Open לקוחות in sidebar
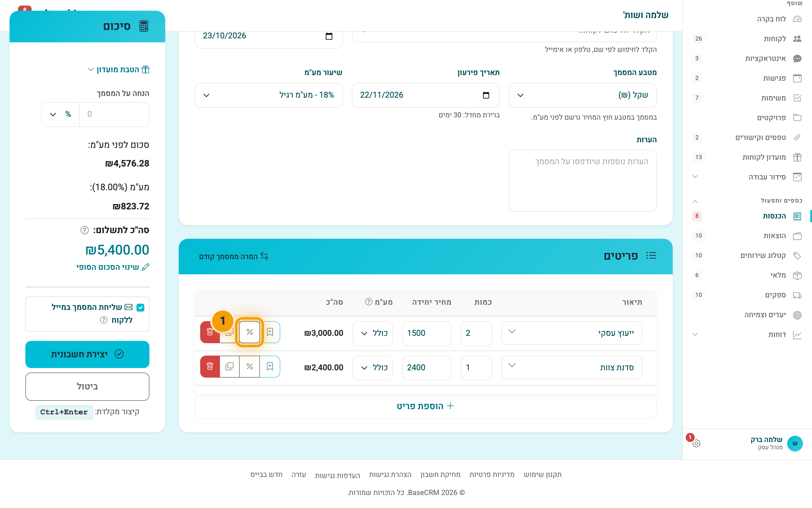 click(747, 39)
